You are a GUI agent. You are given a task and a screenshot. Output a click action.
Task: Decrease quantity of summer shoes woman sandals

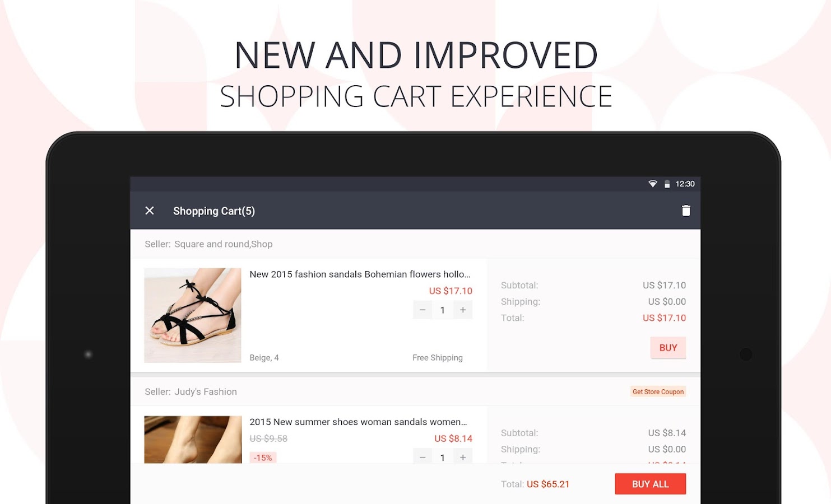click(x=423, y=456)
